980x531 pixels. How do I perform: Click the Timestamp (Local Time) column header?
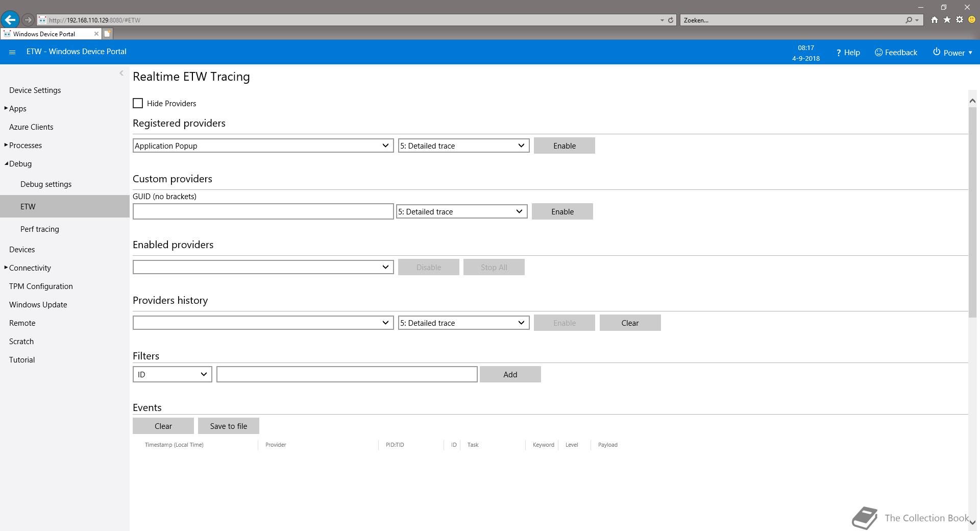[x=174, y=445]
